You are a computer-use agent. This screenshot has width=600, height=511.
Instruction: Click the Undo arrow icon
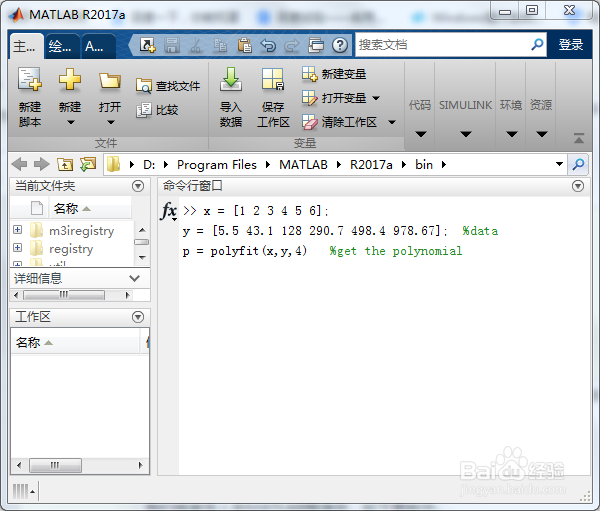coord(268,45)
